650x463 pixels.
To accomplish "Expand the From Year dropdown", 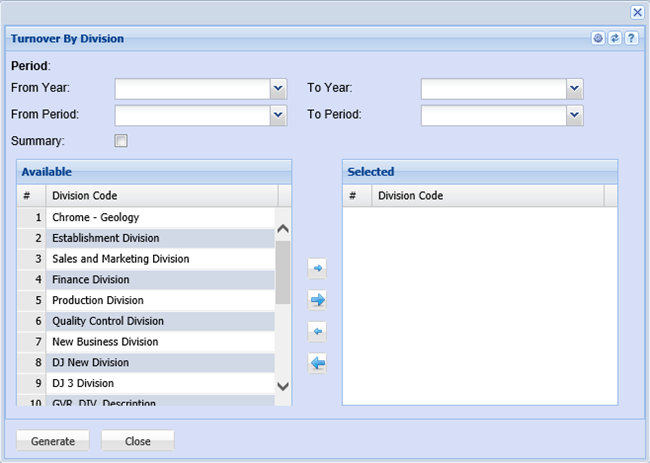I will click(x=279, y=89).
